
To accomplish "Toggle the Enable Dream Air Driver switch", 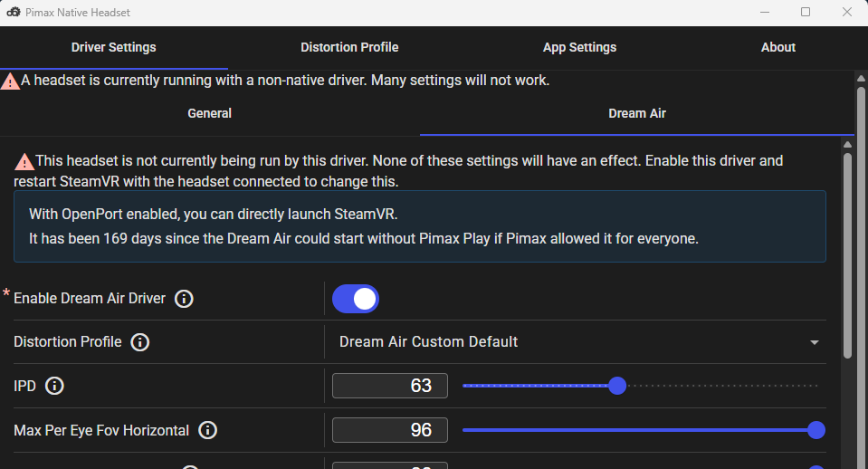I will pyautogui.click(x=356, y=299).
